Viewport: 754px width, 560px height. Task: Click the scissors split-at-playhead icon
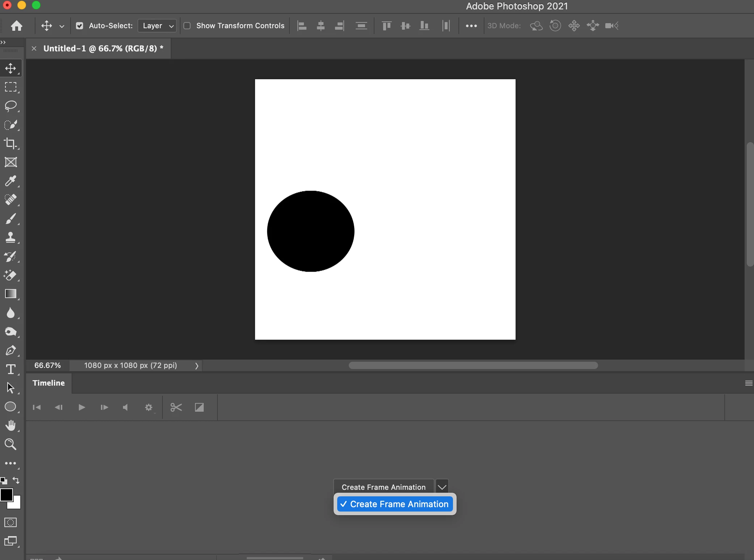[176, 407]
